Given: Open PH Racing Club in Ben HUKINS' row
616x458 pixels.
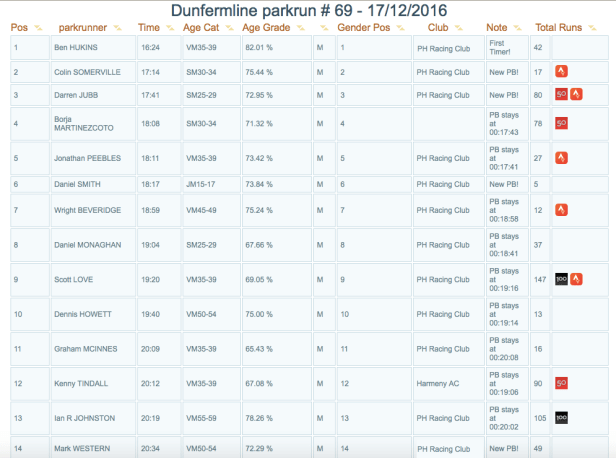Looking at the screenshot, I should click(x=444, y=49).
